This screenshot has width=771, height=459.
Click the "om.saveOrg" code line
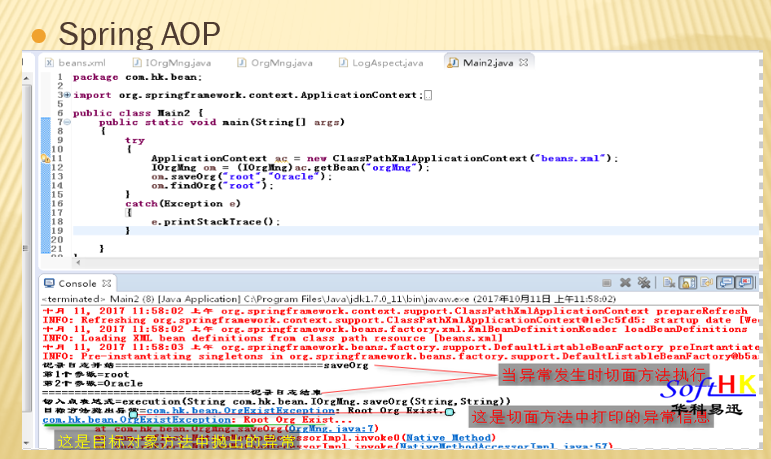[242, 177]
